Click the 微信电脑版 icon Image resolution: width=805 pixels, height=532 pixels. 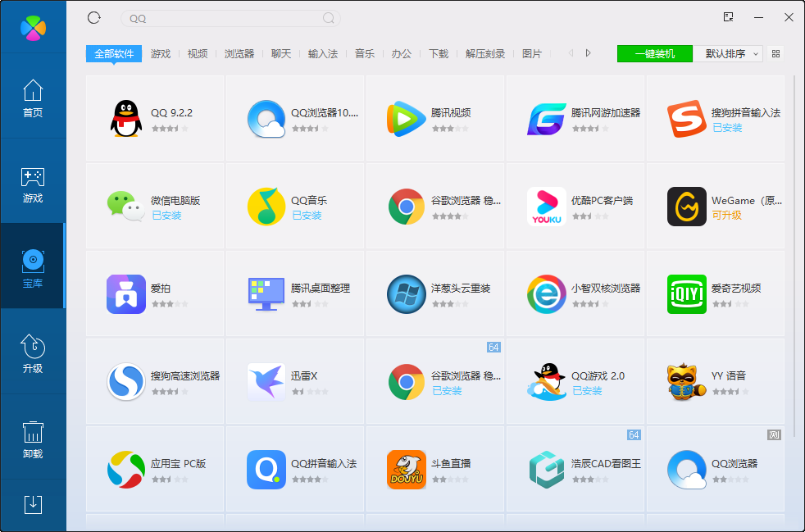(x=126, y=207)
